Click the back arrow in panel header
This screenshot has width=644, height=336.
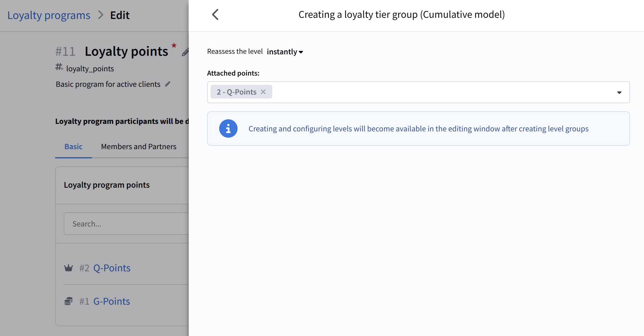[x=215, y=15]
